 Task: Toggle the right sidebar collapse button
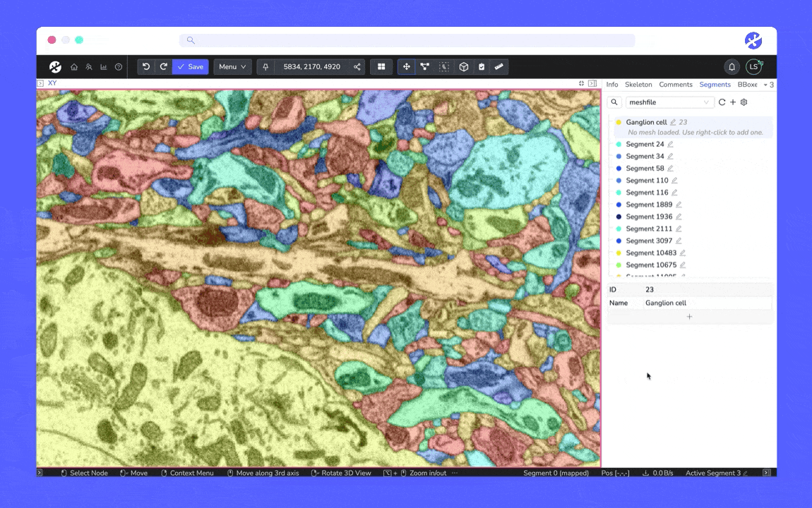tap(592, 83)
